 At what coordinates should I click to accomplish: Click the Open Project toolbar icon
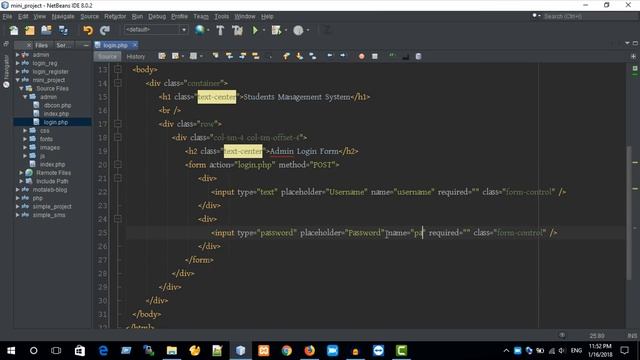coord(46,30)
